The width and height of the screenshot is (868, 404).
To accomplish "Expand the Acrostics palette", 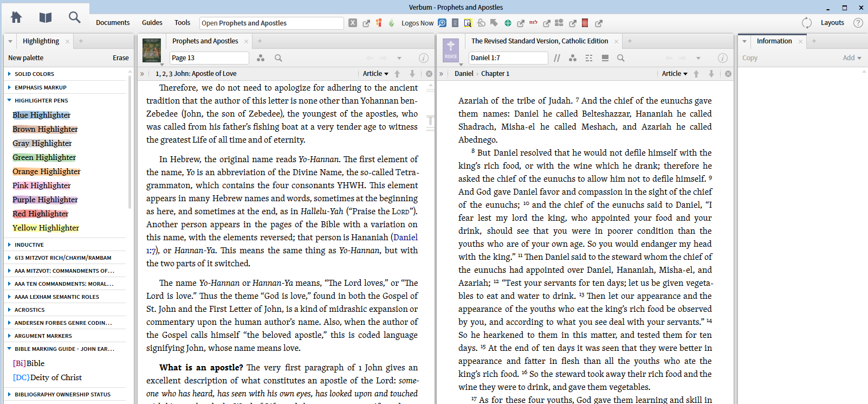I will coord(9,310).
